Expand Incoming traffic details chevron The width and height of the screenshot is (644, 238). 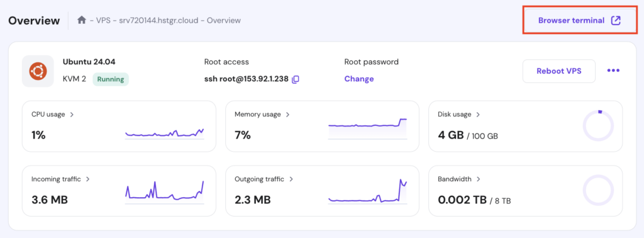pos(87,179)
